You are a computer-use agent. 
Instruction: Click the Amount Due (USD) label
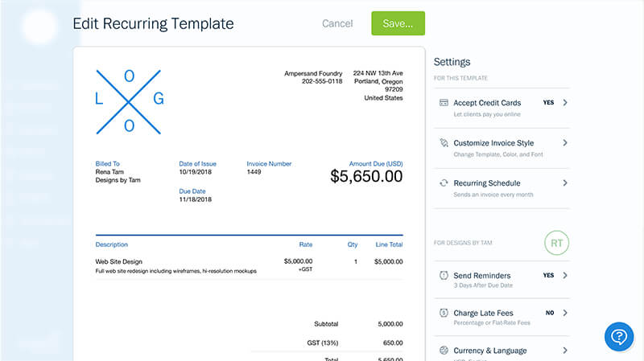pos(376,163)
